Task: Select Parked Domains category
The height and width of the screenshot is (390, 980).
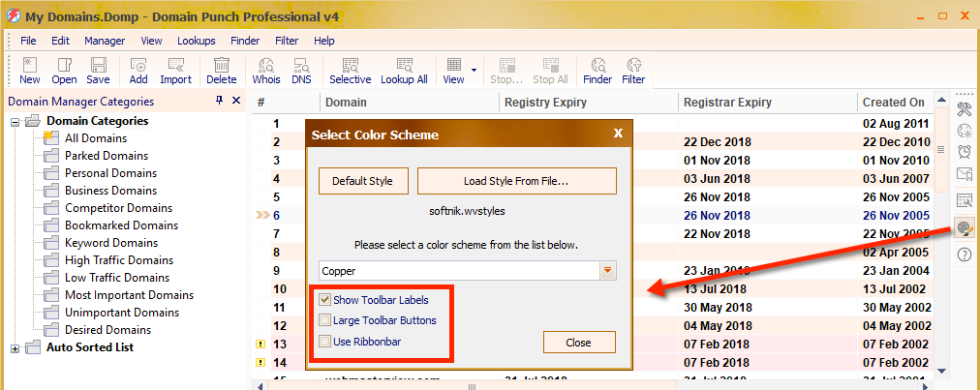Action: (107, 156)
